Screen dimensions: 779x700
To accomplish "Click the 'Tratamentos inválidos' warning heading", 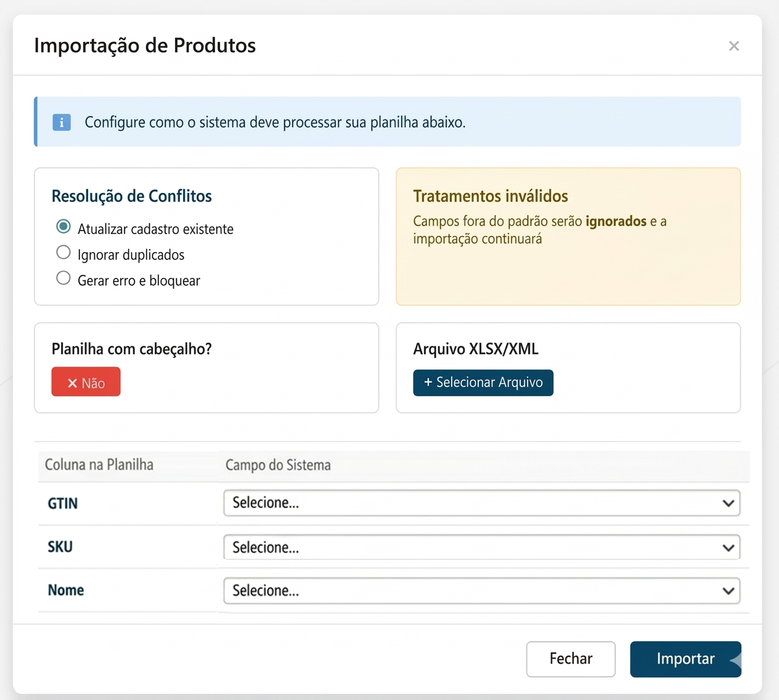I will (x=491, y=196).
